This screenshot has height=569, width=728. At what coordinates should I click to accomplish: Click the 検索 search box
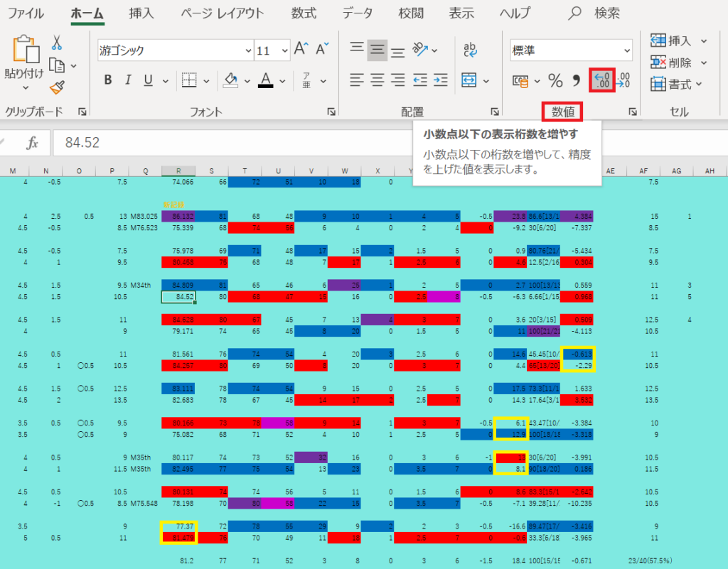tap(594, 13)
